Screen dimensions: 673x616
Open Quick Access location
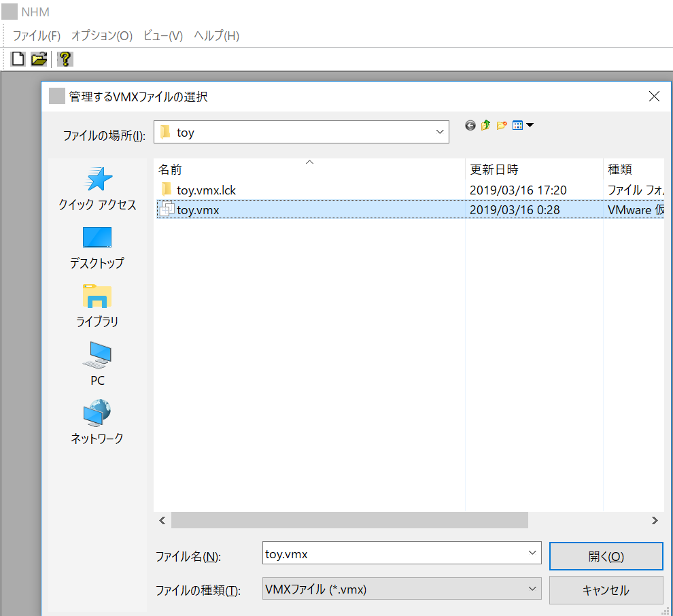coord(97,189)
